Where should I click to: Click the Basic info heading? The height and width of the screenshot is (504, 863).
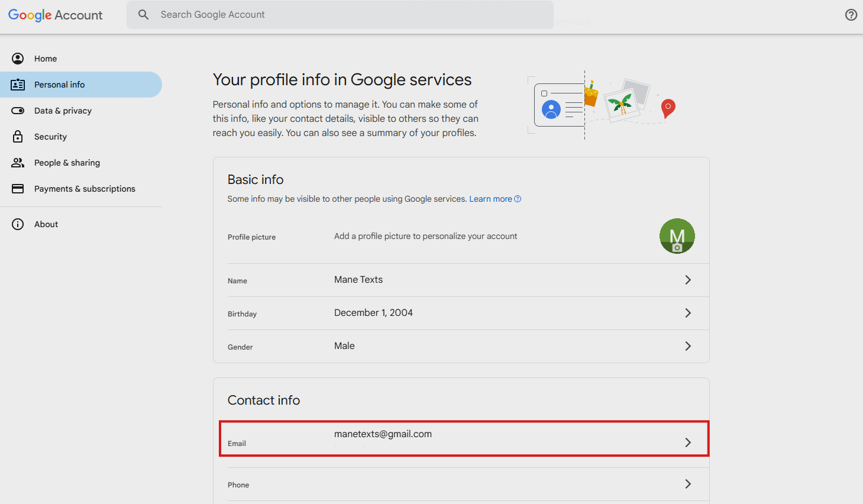pyautogui.click(x=256, y=179)
